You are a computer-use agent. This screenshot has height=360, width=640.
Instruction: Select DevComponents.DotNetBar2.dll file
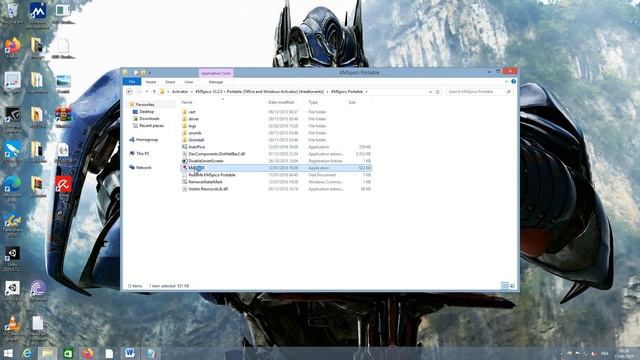[x=216, y=154]
